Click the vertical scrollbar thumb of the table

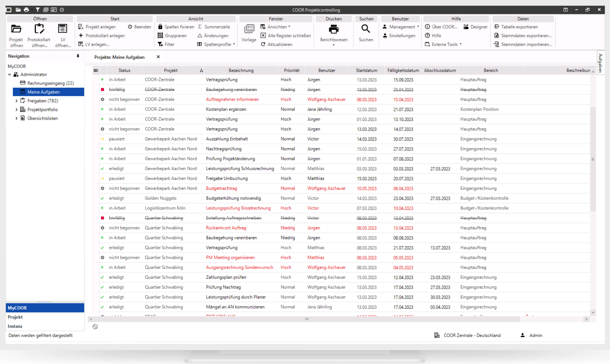593,159
